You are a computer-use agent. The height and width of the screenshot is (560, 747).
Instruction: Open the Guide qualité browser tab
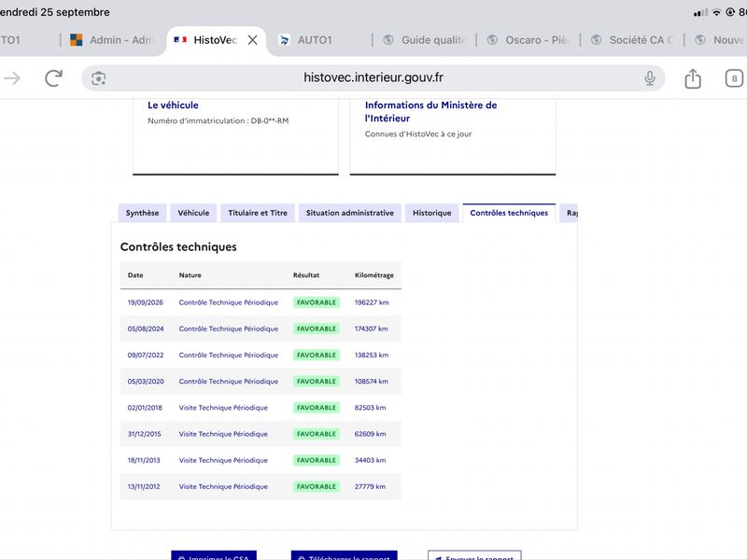[x=424, y=40]
